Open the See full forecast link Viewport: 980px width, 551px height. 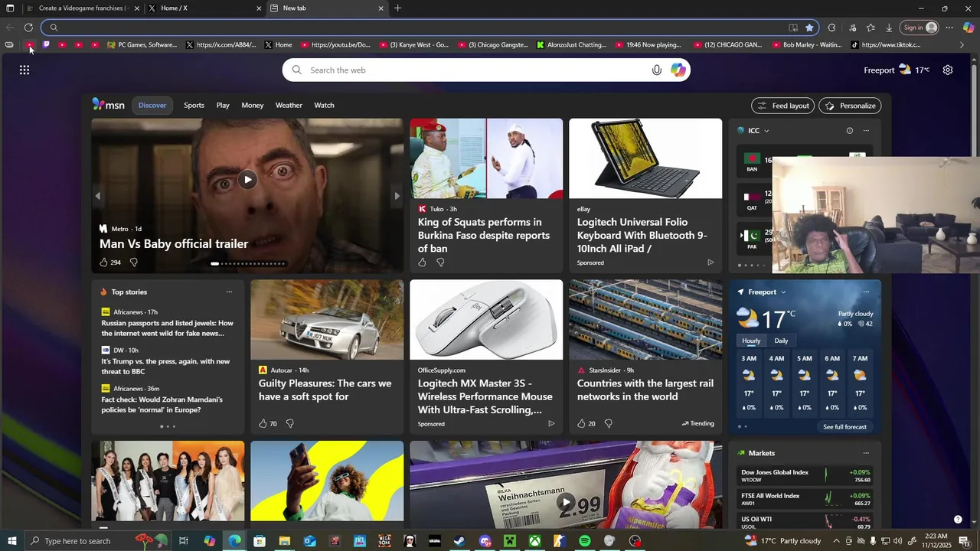[x=844, y=427]
